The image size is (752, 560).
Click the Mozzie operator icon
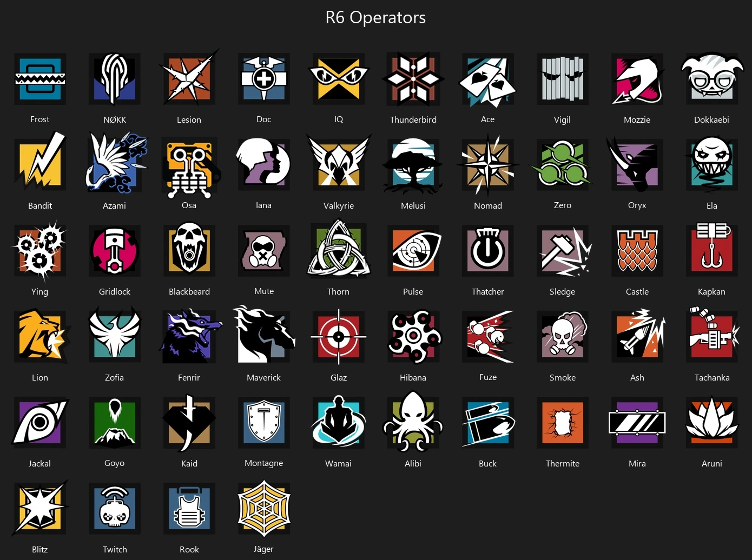[x=637, y=79]
